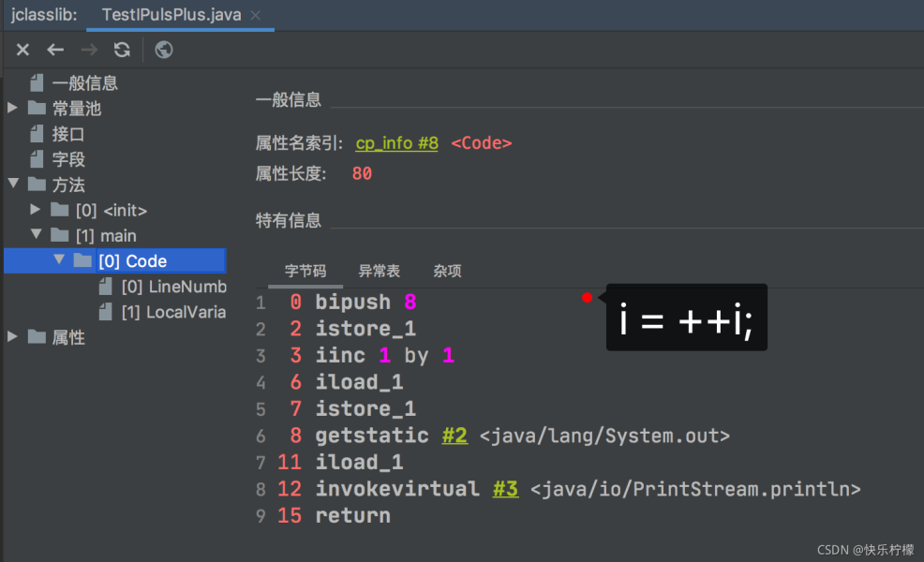Select [0] <init> tree row
The height and width of the screenshot is (562, 924).
[112, 211]
